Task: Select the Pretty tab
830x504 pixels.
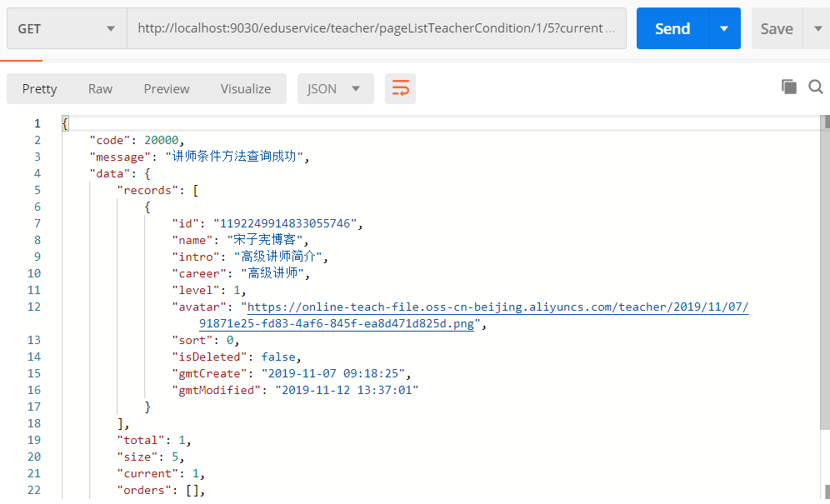Action: click(x=39, y=88)
